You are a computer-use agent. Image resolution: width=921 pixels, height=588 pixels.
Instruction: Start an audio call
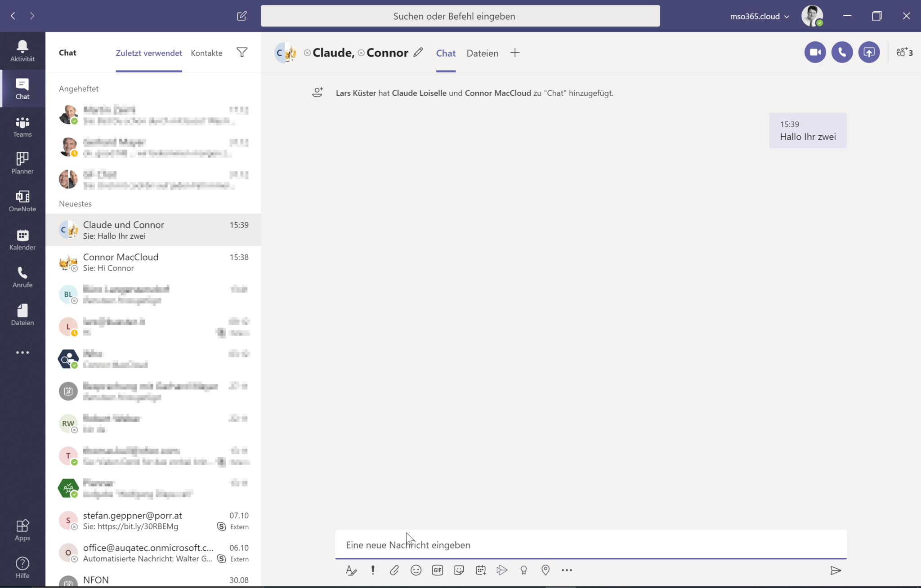[842, 53]
